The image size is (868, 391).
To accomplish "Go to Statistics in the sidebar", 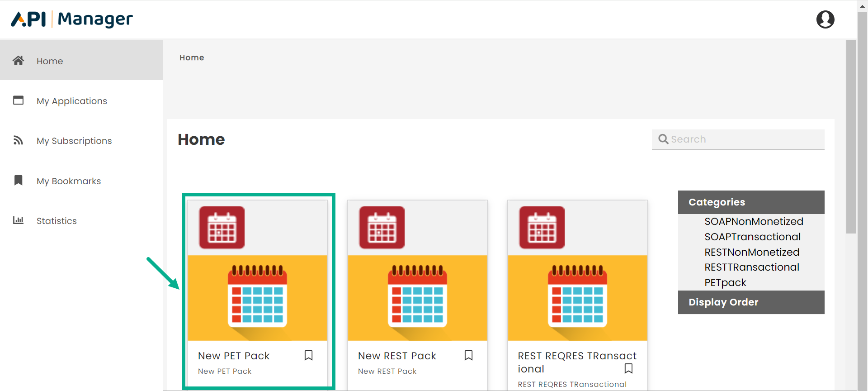I will (x=57, y=221).
